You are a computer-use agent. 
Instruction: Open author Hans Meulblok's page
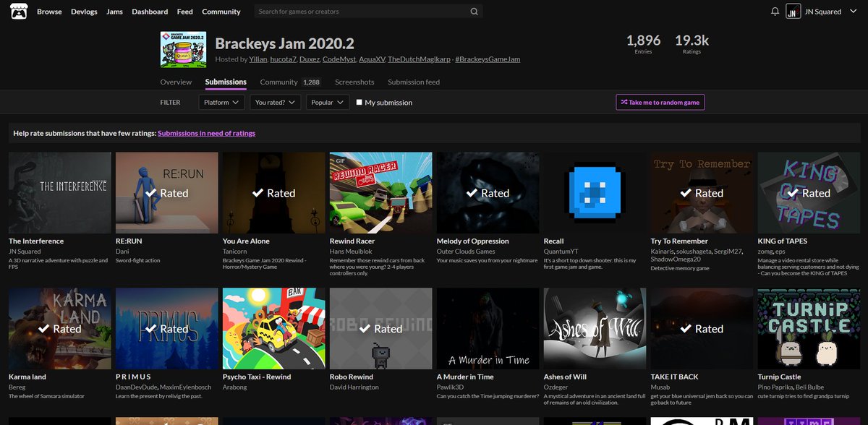[x=349, y=252]
